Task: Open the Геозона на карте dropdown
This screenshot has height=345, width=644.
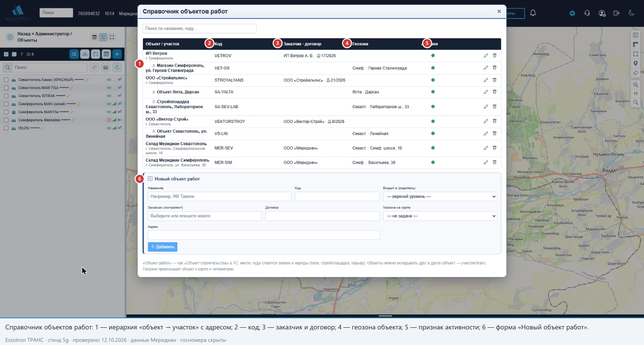Action: coord(440,216)
